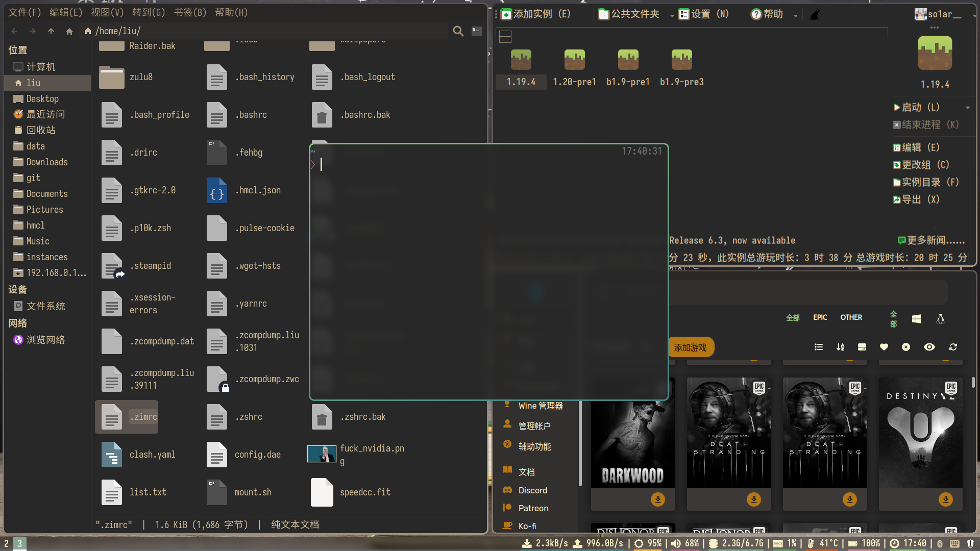Screen dimensions: 980x551
Task: Open the 公共文件夹 folders dropdown arrow
Action: tap(671, 16)
